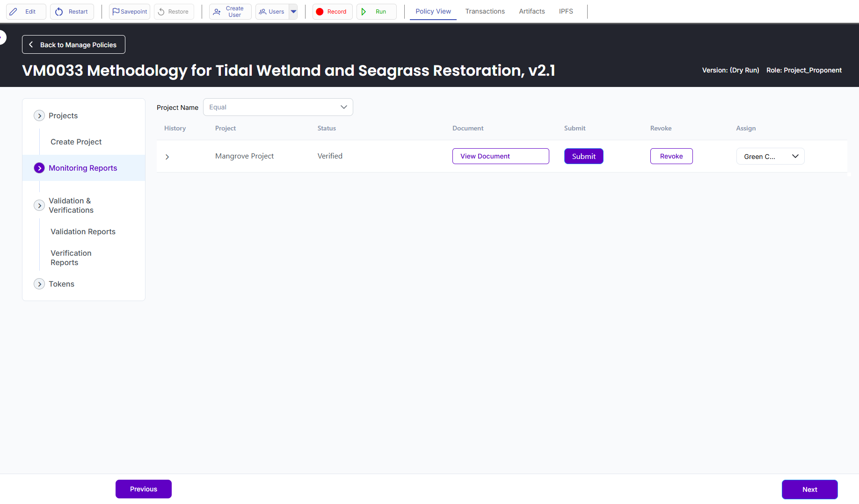Viewport: 859px width, 504px height.
Task: Open the Users dropdown arrow
Action: click(x=293, y=12)
